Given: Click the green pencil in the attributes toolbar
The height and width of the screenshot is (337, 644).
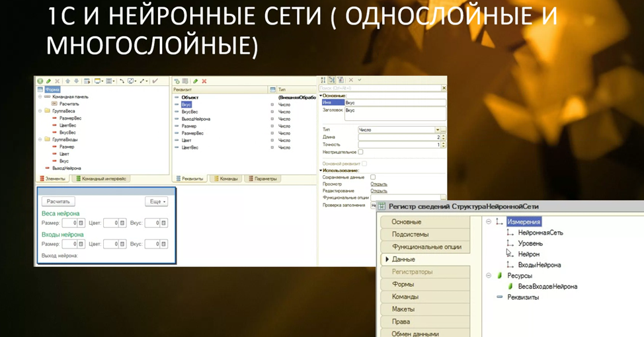Looking at the screenshot, I should 196,81.
